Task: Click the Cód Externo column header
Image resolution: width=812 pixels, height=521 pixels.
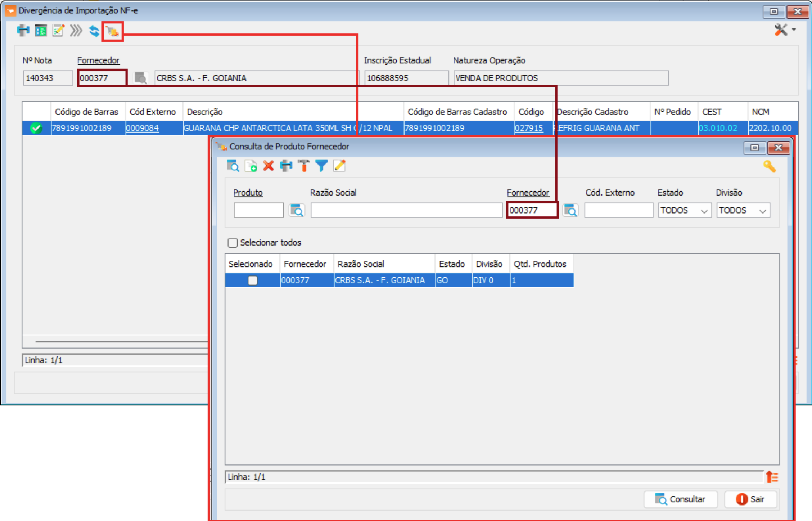Action: click(153, 112)
